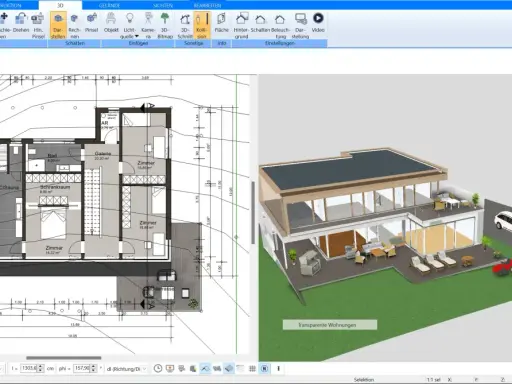Switch to the Sichten ribbon tab
This screenshot has height=384, width=512.
tap(163, 5)
